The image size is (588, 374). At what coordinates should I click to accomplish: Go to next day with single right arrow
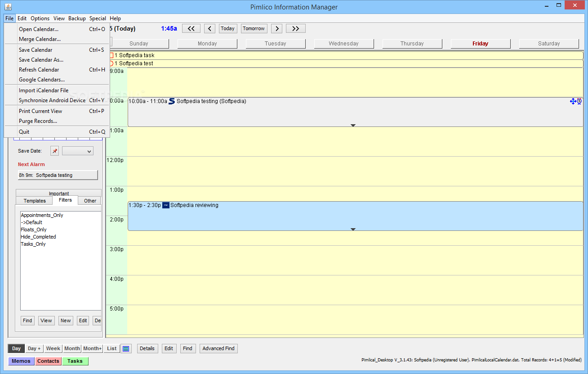click(x=276, y=28)
